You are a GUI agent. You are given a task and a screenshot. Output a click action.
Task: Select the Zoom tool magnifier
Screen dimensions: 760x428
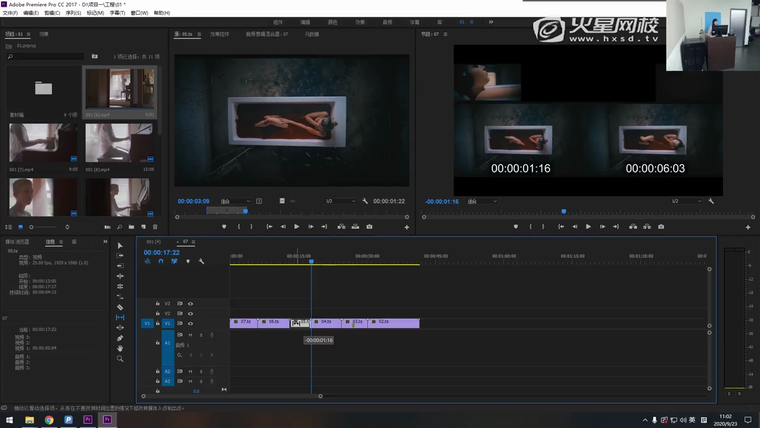pos(120,360)
